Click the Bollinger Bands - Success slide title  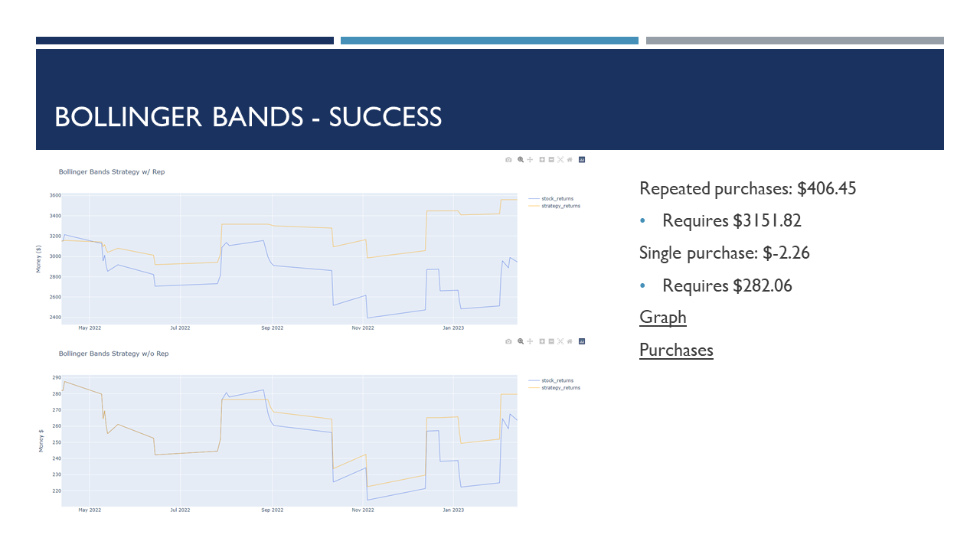tap(248, 117)
